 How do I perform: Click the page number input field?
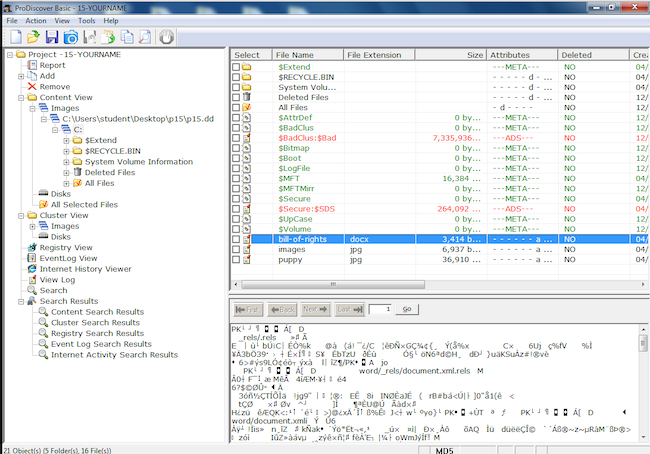[381, 309]
